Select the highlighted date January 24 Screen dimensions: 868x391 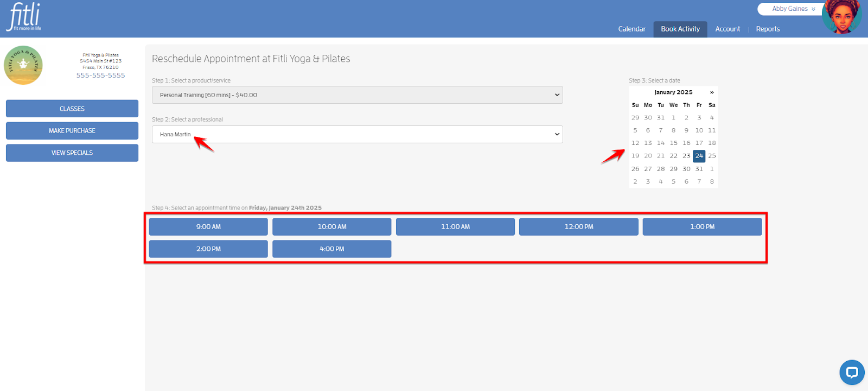pos(699,156)
